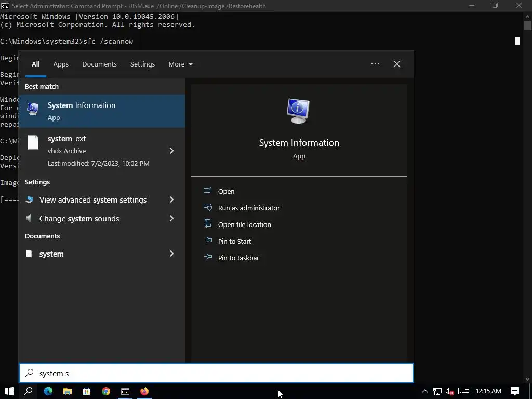This screenshot has width=532, height=399.
Task: Choose Pin to Start
Action: [234, 241]
